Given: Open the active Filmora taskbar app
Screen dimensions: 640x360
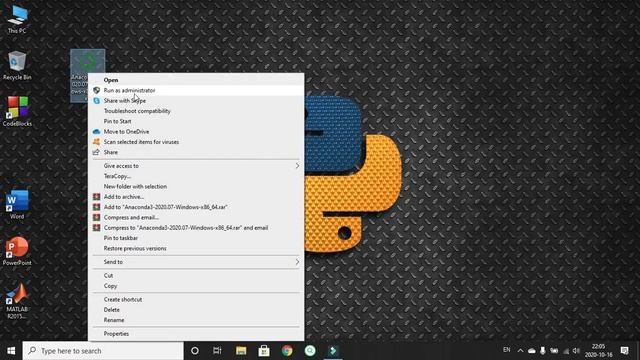Looking at the screenshot, I should pyautogui.click(x=333, y=351).
